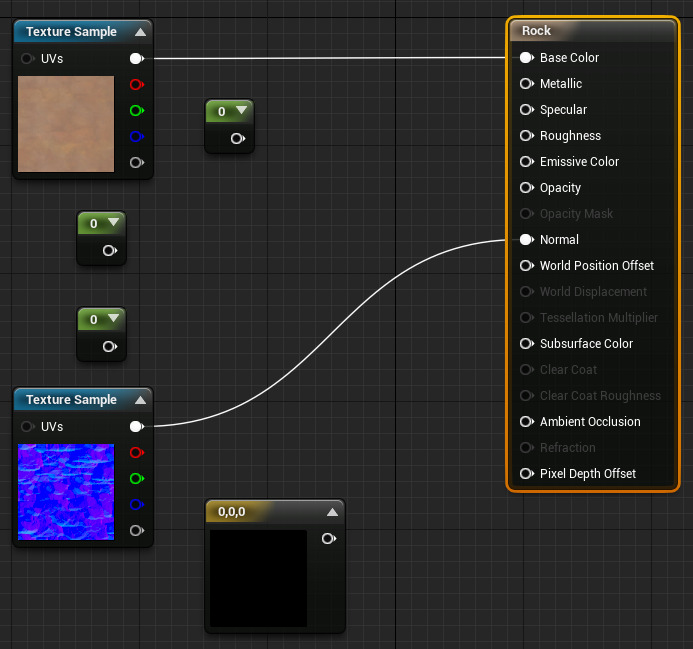Screen dimensions: 693x649
Task: Click the output pin of the 0,0,0 node
Action: click(x=327, y=539)
